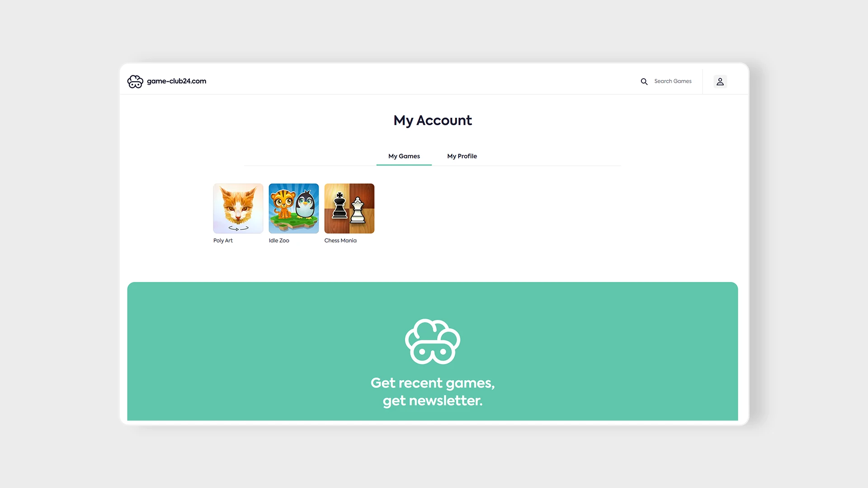Viewport: 868px width, 488px height.
Task: Switch to the My Games tab
Action: point(404,156)
